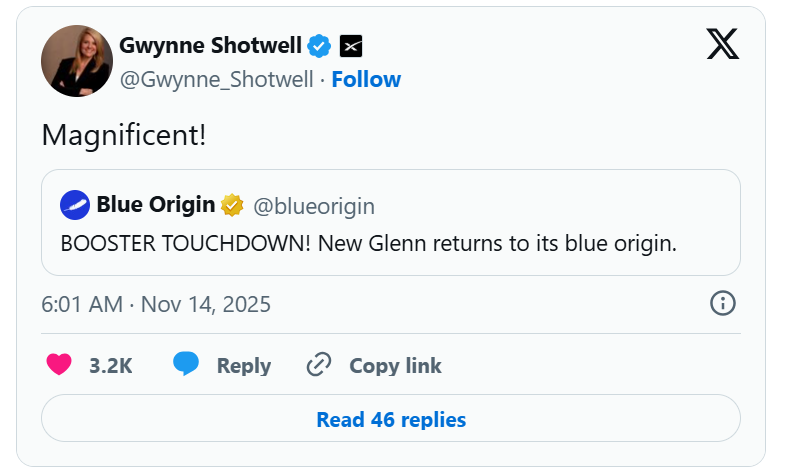Open the tweet info circle icon
Screen dimensions: 810x468
[722, 303]
